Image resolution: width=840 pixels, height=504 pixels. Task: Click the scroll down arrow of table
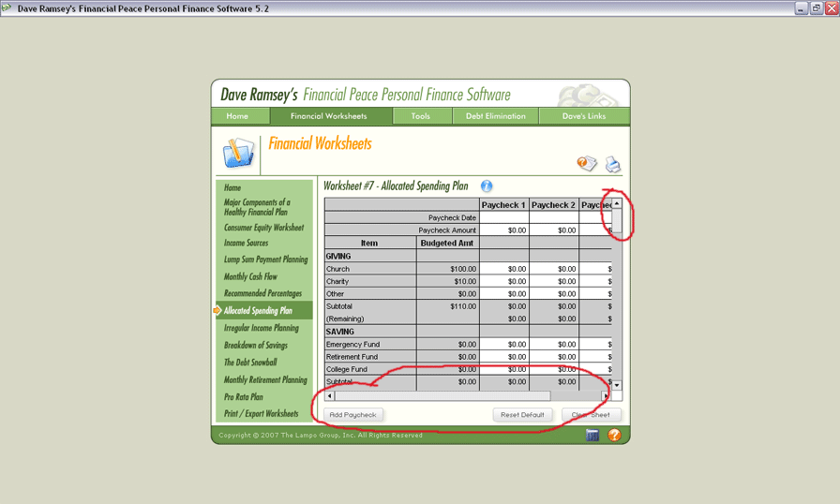click(617, 385)
